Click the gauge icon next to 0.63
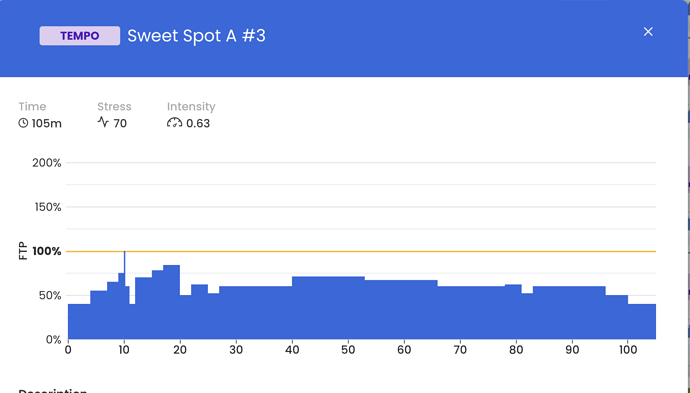This screenshot has height=393, width=690. (x=174, y=123)
